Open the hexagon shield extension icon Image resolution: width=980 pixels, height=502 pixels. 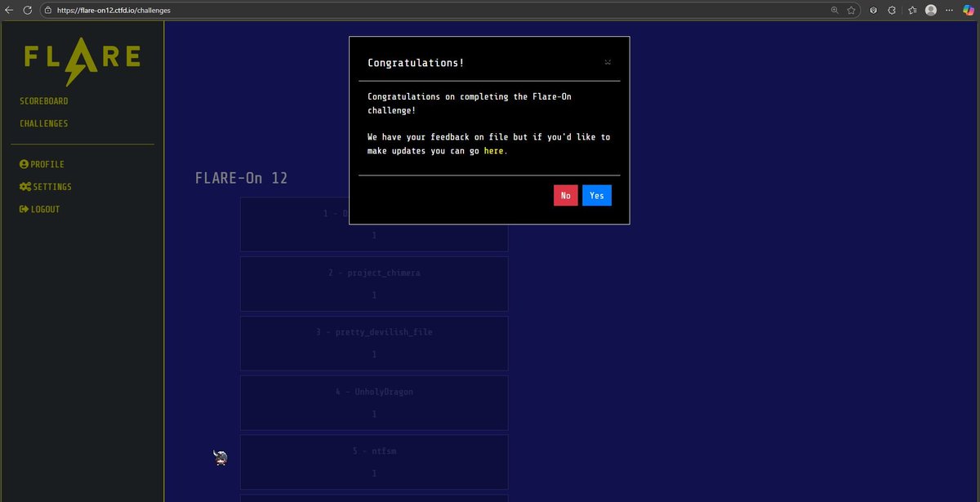tap(874, 10)
